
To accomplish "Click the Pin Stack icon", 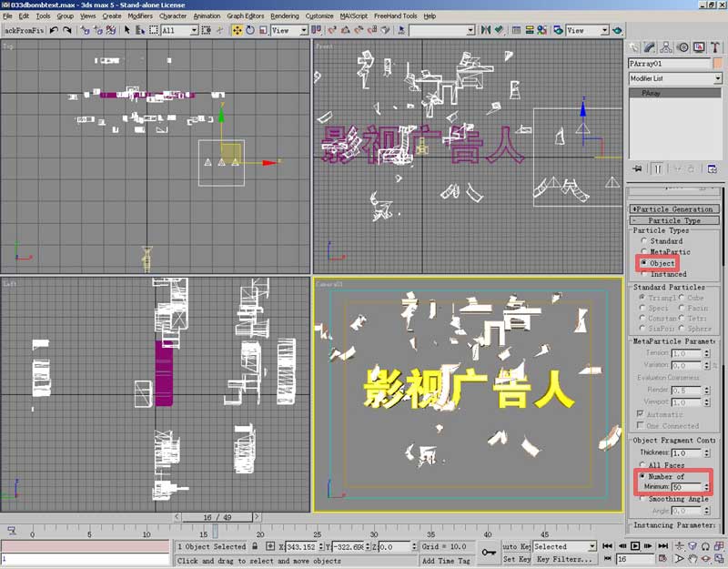I will click(636, 168).
